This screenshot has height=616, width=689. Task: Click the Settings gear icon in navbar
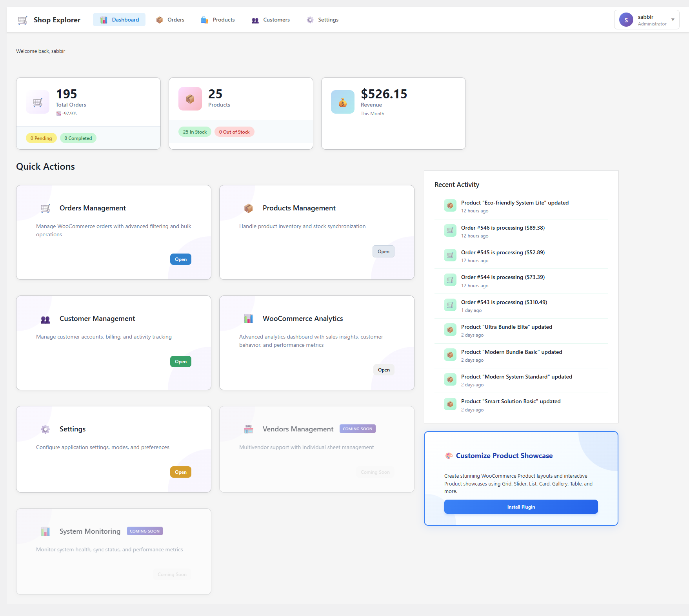tap(310, 20)
